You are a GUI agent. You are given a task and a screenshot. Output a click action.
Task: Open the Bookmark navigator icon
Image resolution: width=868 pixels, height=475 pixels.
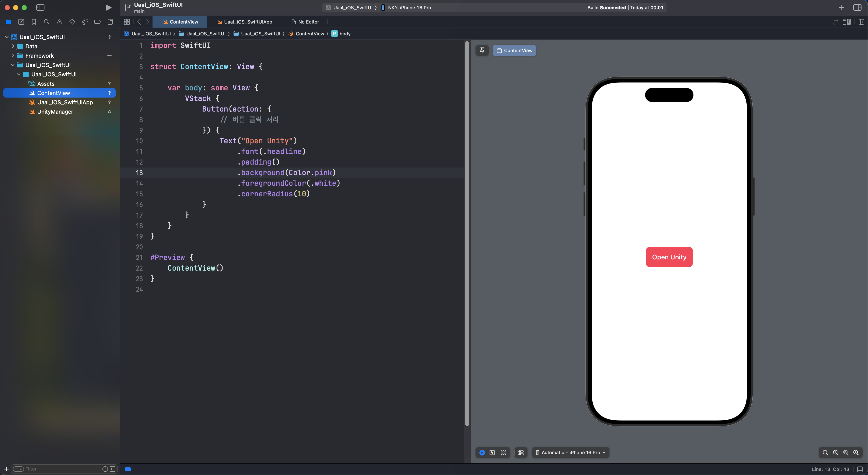[34, 22]
